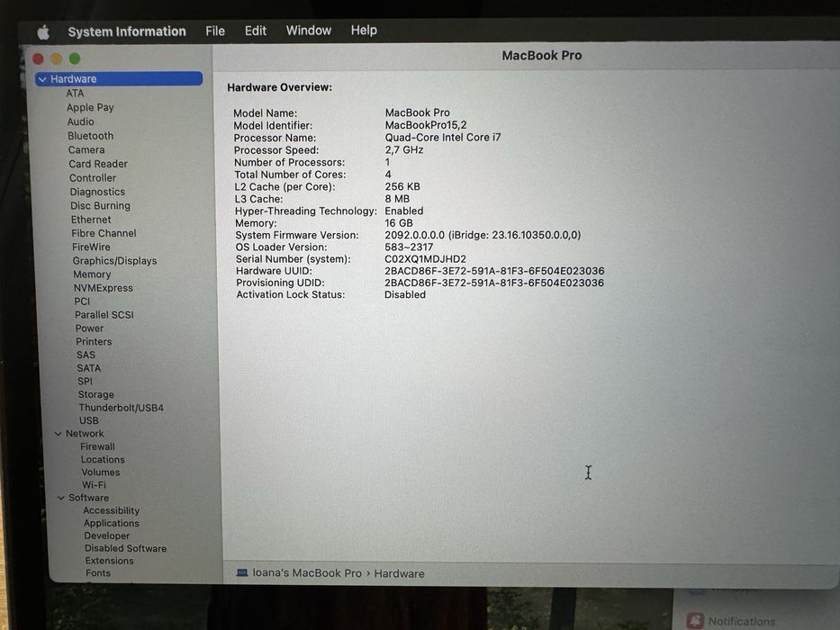The height and width of the screenshot is (630, 840).
Task: Select SATA in the sidebar
Action: pyautogui.click(x=89, y=369)
